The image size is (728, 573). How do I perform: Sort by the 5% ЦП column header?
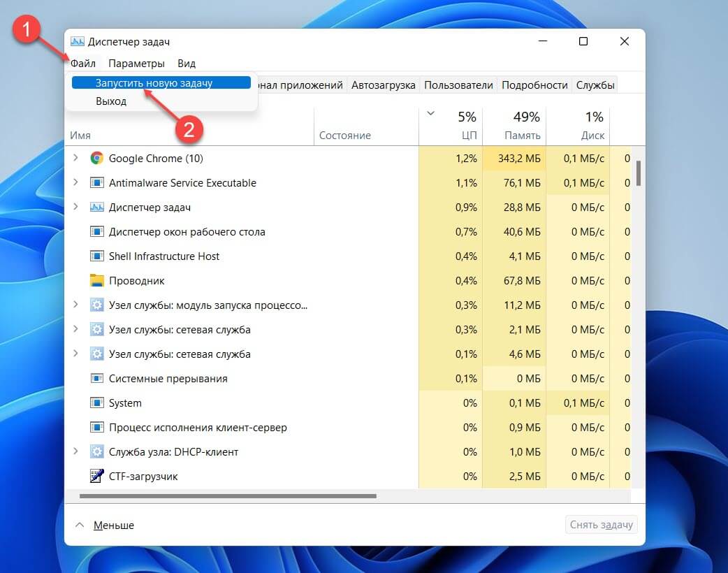pyautogui.click(x=451, y=126)
